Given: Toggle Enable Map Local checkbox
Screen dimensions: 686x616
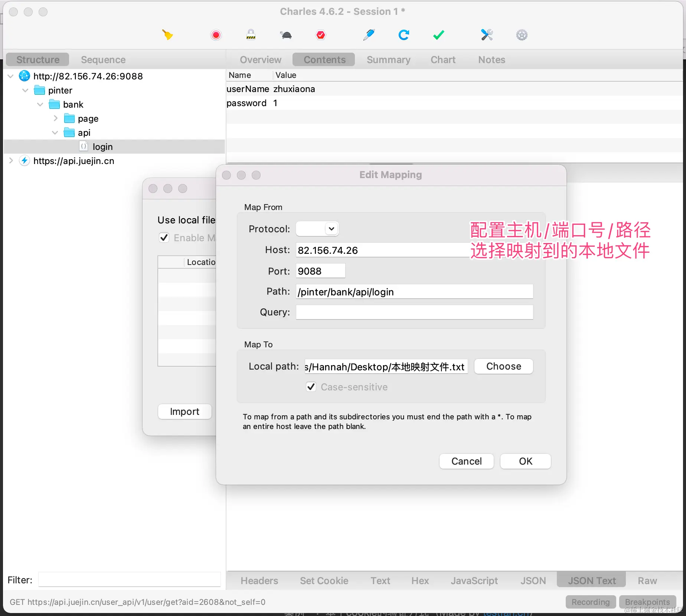Looking at the screenshot, I should point(164,237).
